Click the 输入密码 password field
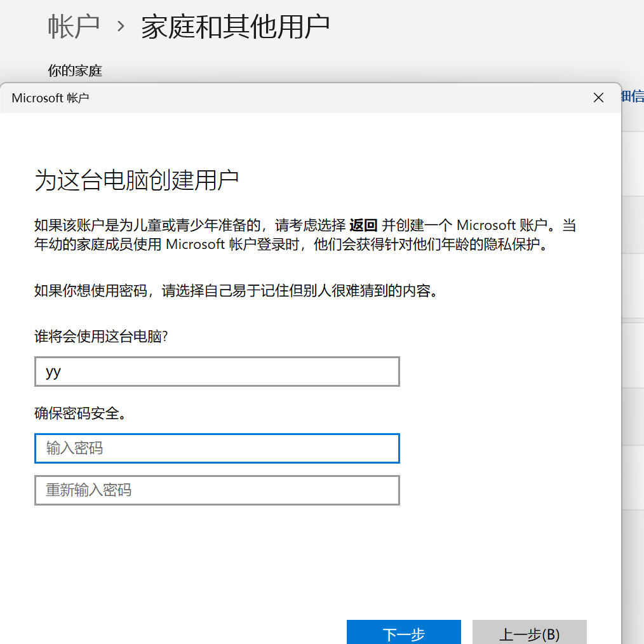The image size is (644, 644). click(x=217, y=448)
